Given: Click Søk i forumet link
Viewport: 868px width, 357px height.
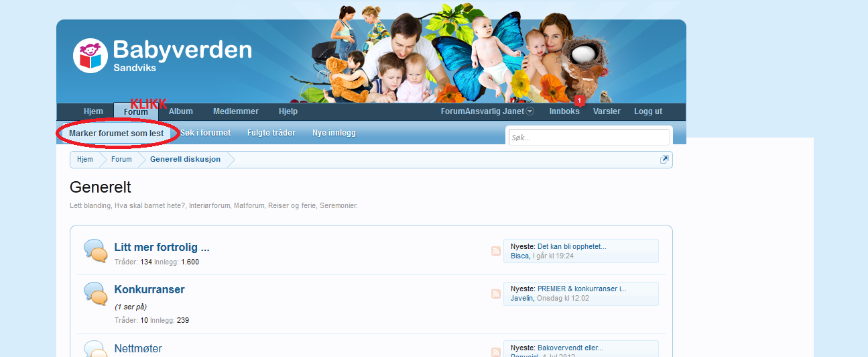Looking at the screenshot, I should [x=205, y=133].
